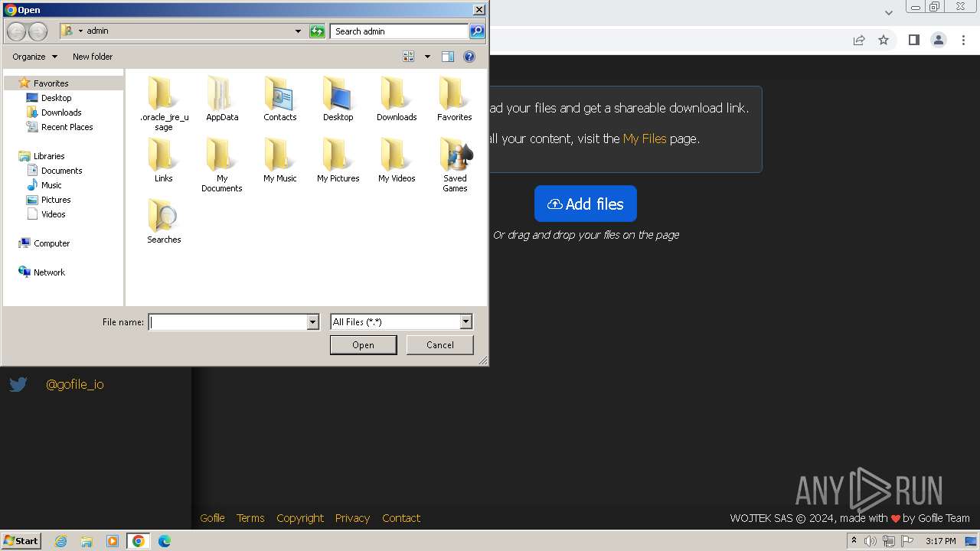Viewport: 980px width, 551px height.
Task: Expand the File name history dropdown
Action: tap(312, 322)
